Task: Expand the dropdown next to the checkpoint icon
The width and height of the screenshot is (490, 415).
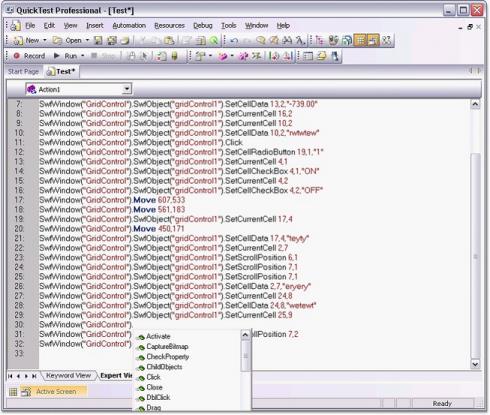Action: [x=210, y=56]
